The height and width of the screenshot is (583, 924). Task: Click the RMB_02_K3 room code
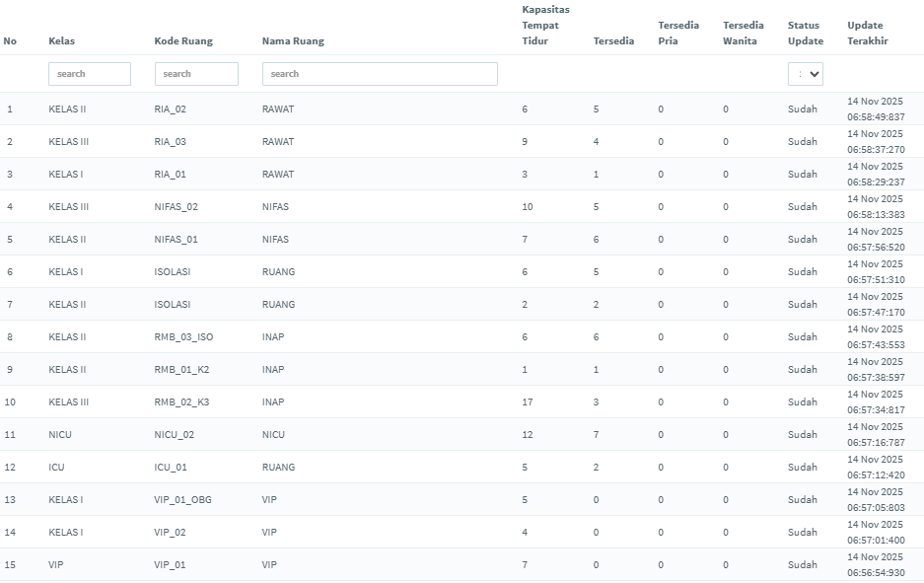(x=182, y=402)
